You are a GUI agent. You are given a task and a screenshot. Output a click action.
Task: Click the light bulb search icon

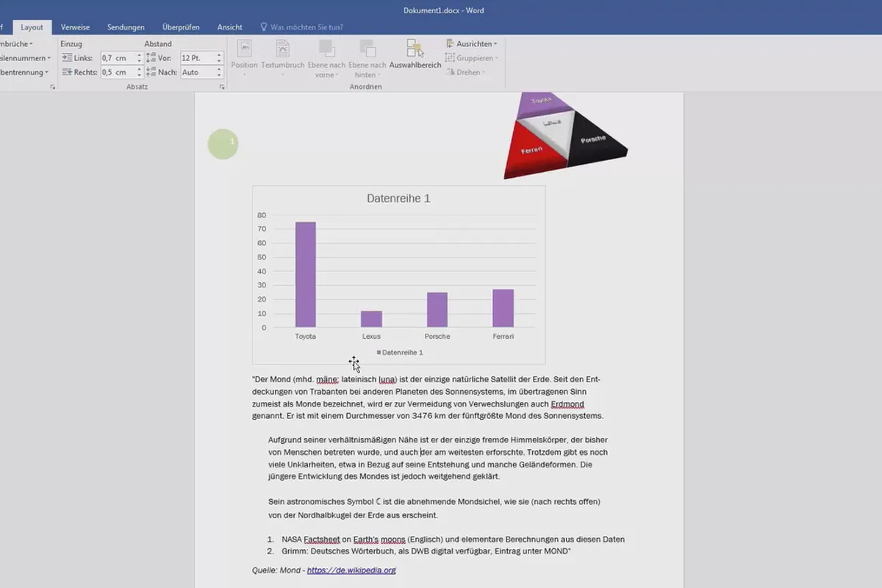pos(265,27)
